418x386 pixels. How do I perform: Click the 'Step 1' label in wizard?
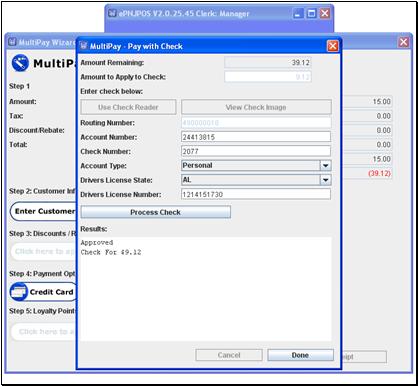point(19,86)
